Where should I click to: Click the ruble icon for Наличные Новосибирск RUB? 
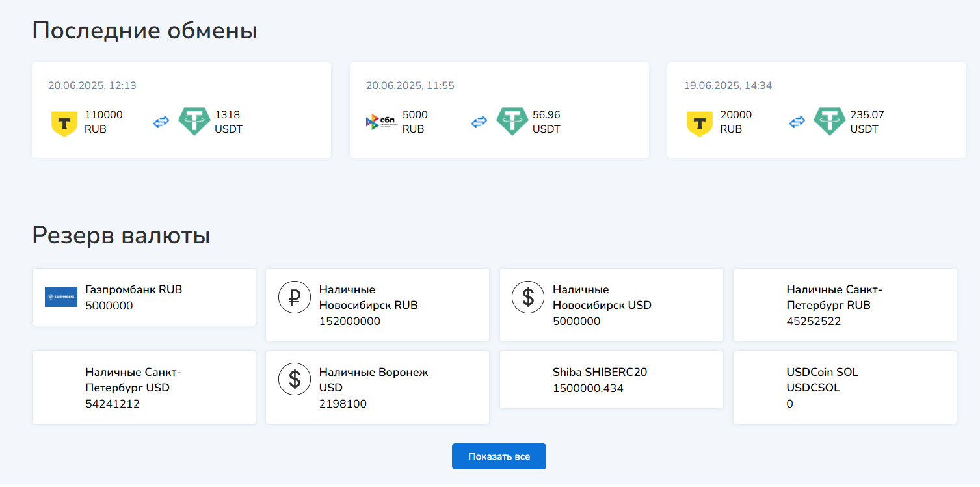point(295,298)
